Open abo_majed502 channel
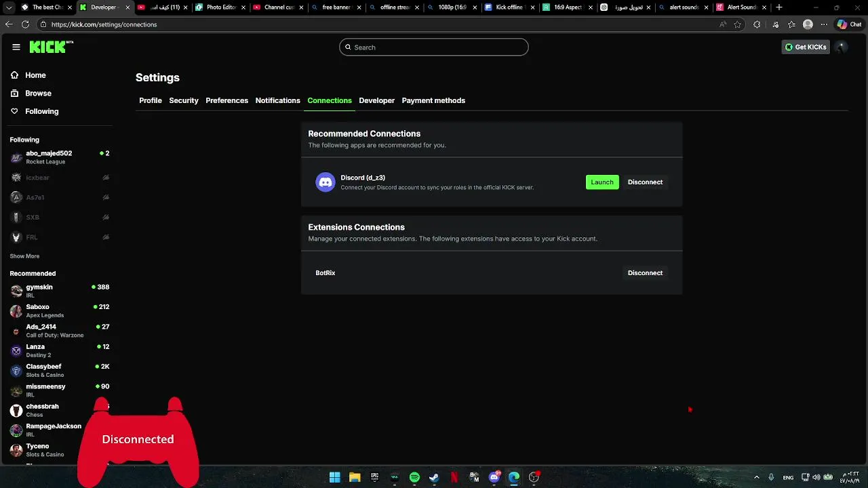 click(60, 157)
